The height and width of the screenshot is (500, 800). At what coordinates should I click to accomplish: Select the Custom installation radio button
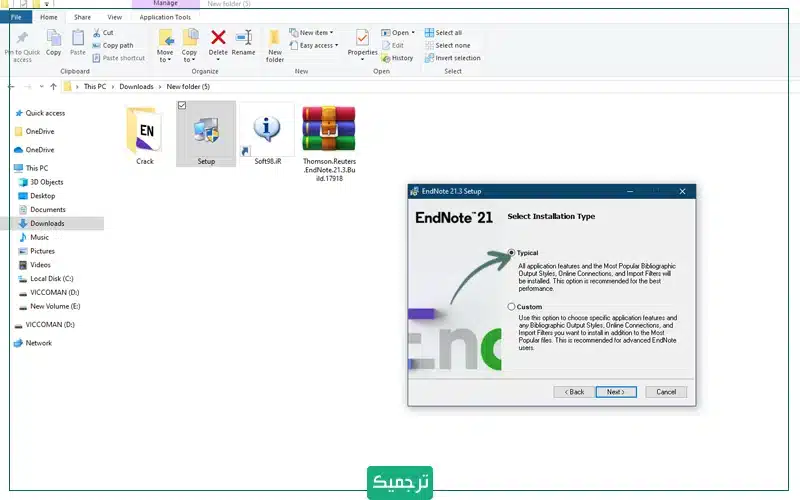[x=511, y=307]
